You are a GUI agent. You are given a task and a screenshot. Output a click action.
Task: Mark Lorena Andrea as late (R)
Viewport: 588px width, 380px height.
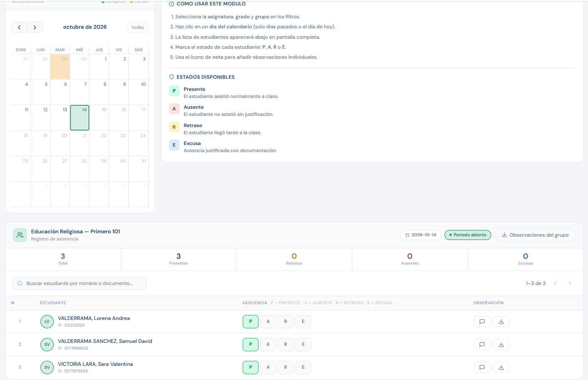tap(286, 322)
